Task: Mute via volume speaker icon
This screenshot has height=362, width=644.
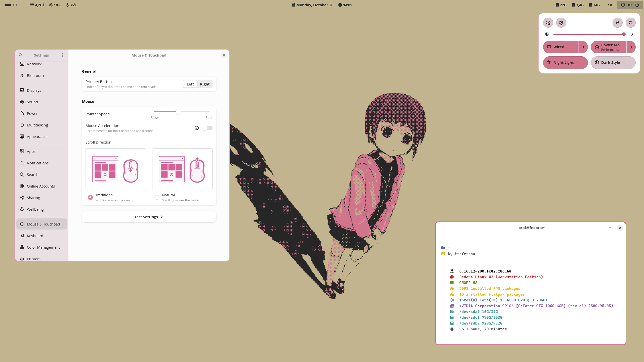Action: (x=547, y=34)
